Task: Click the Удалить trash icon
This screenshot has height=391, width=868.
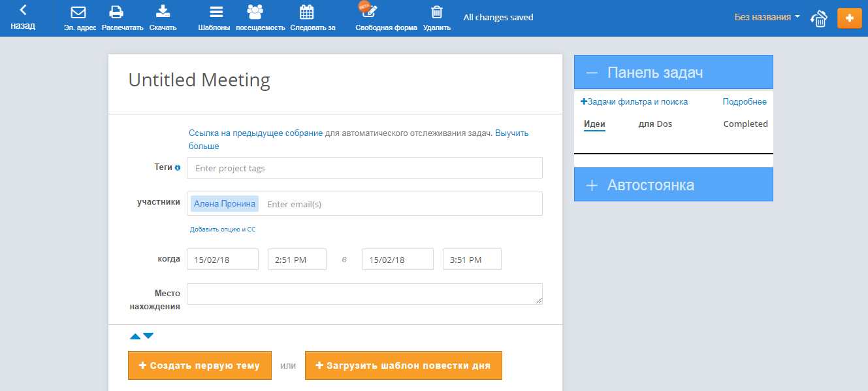Action: point(436,12)
